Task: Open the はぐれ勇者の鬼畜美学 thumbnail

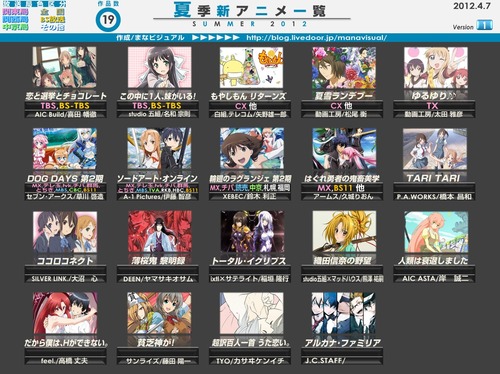Action: [x=344, y=149]
